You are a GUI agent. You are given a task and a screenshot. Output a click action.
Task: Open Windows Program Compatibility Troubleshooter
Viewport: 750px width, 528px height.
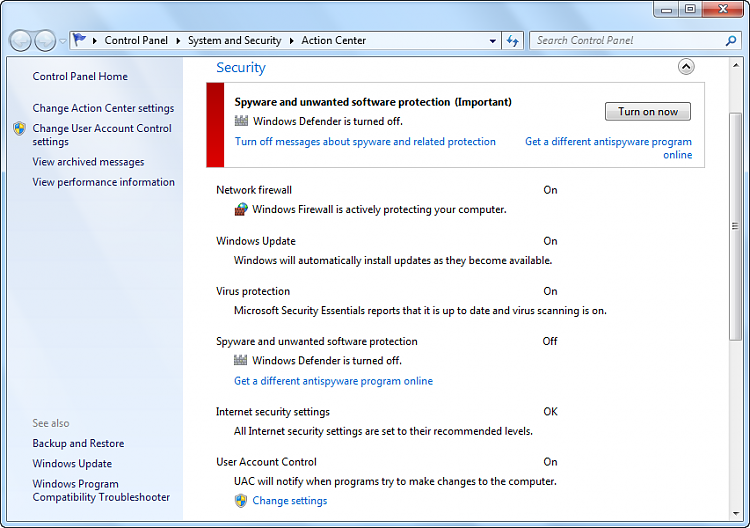[101, 490]
